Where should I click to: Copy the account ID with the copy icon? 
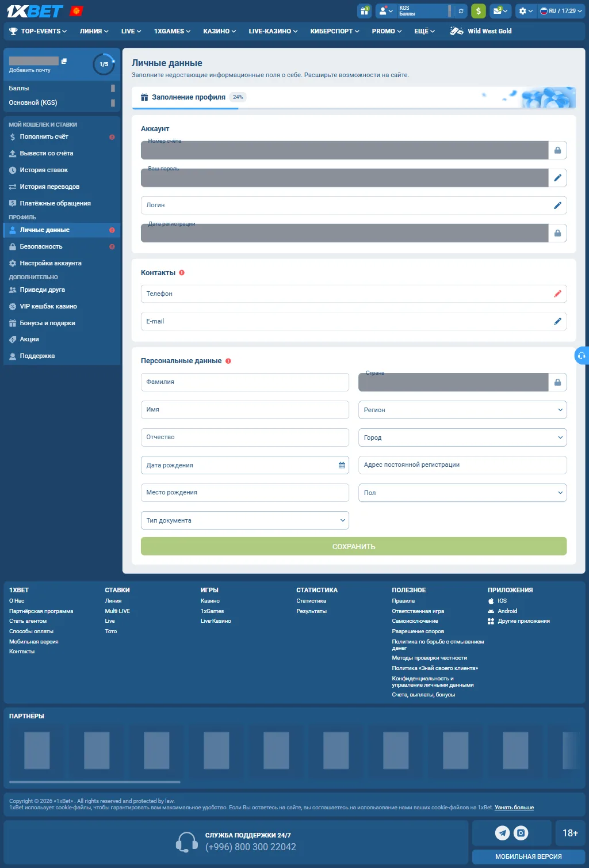[x=64, y=61]
